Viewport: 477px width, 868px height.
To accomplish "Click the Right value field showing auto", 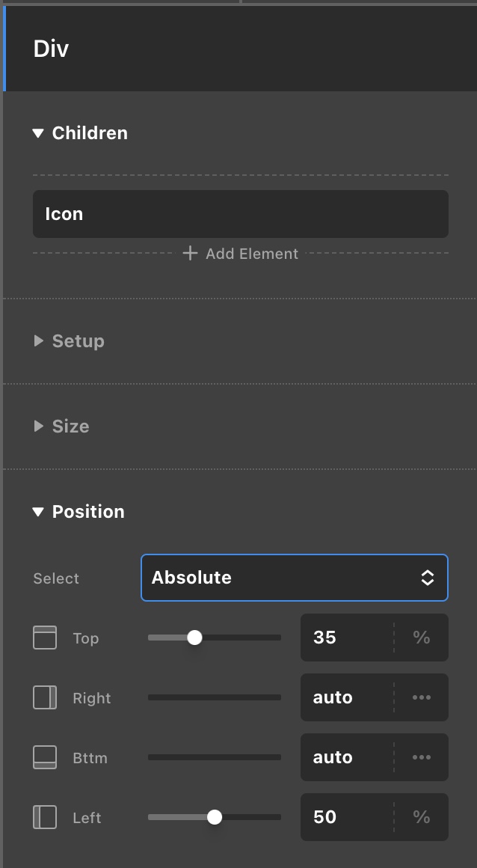I will [346, 697].
